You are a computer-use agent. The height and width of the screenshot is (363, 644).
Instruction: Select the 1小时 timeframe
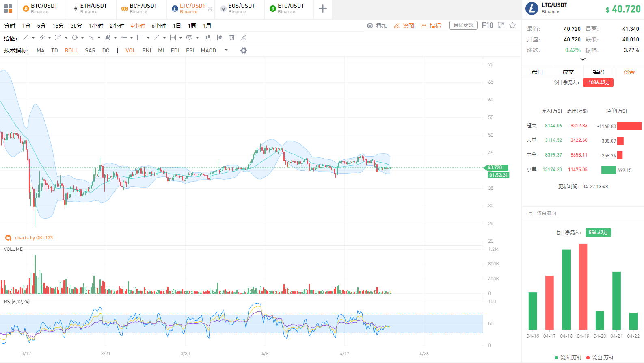pos(96,26)
